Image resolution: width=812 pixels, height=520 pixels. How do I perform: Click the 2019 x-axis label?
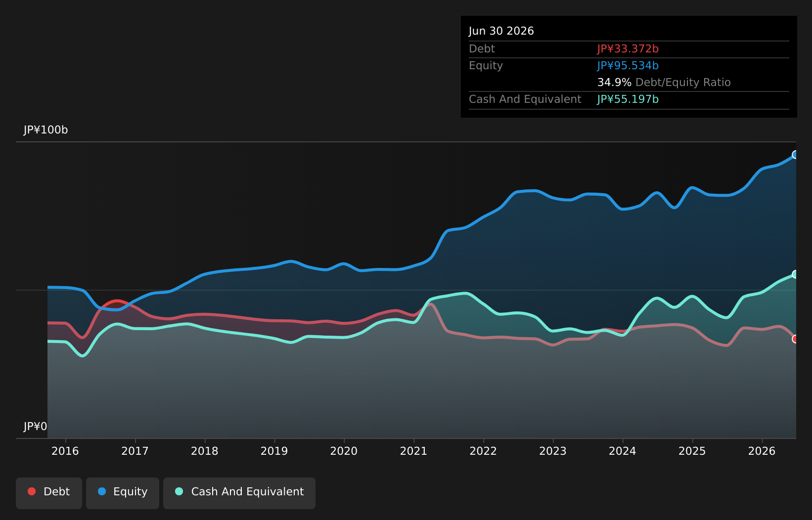274,451
